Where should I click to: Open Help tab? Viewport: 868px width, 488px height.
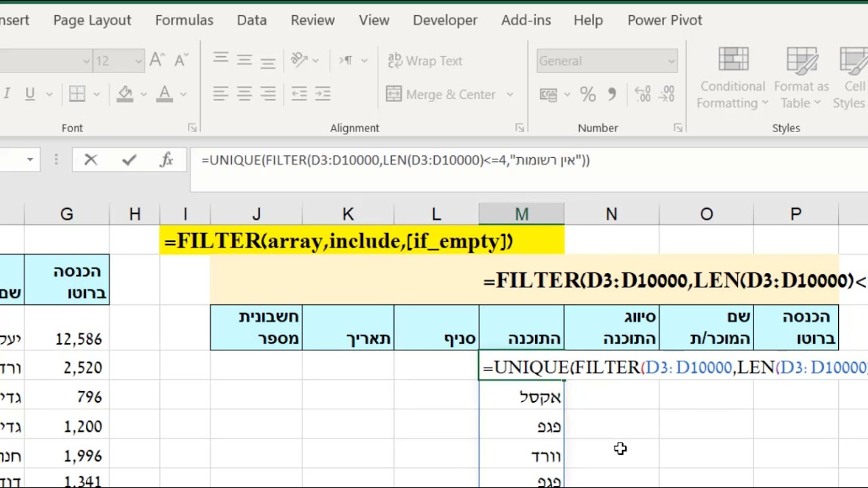(x=588, y=20)
